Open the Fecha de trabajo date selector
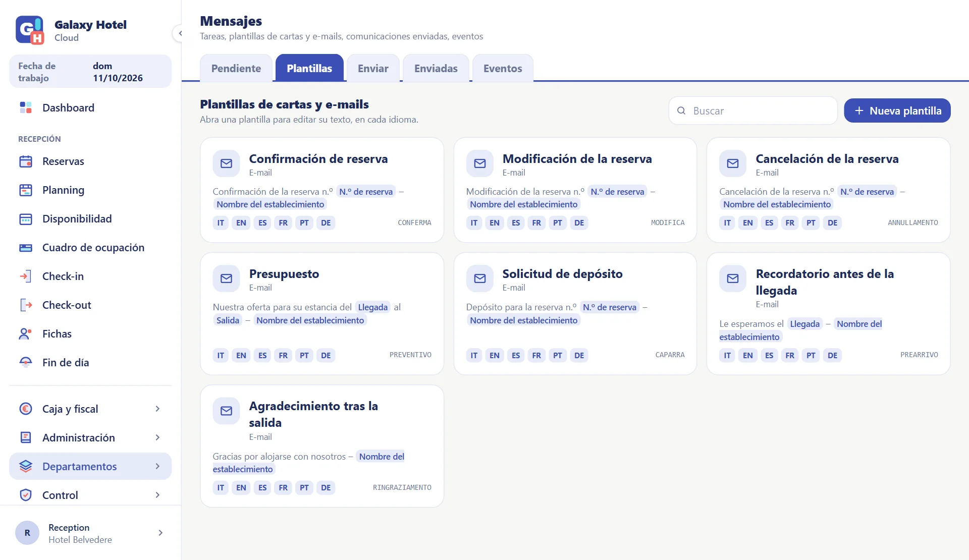 click(90, 72)
